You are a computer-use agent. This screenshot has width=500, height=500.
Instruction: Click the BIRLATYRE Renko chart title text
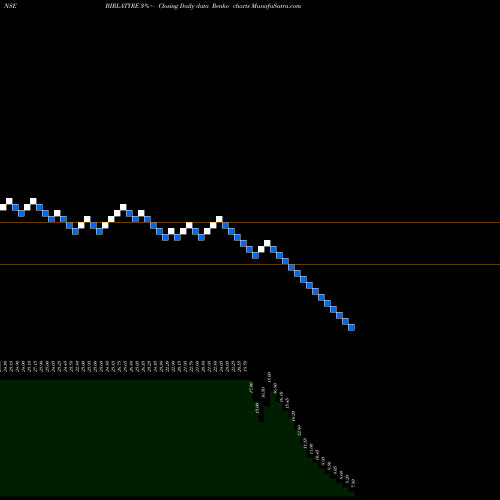203,6
